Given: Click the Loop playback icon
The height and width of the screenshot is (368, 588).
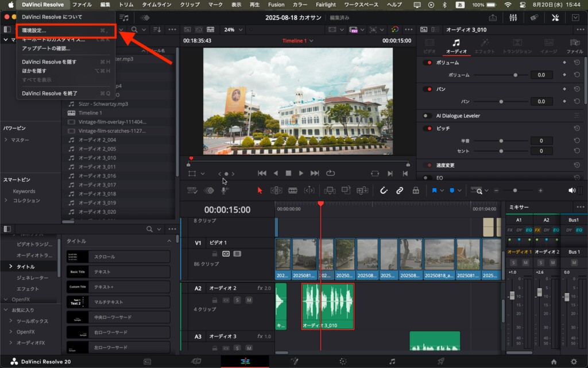Looking at the screenshot, I should click(x=330, y=173).
